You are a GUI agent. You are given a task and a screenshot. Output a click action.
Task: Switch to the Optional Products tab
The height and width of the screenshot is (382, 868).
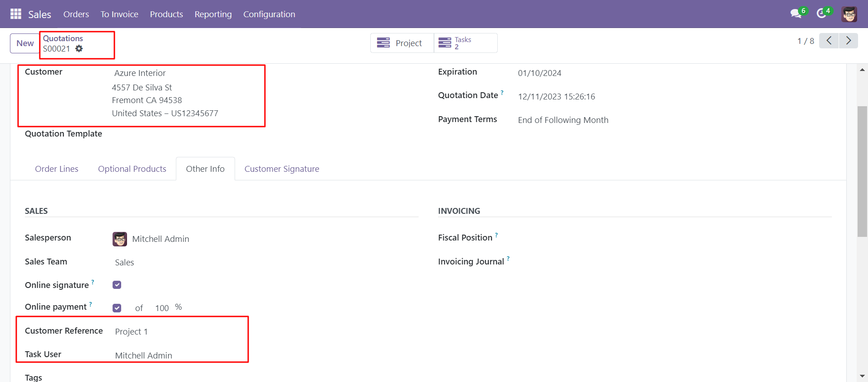132,169
